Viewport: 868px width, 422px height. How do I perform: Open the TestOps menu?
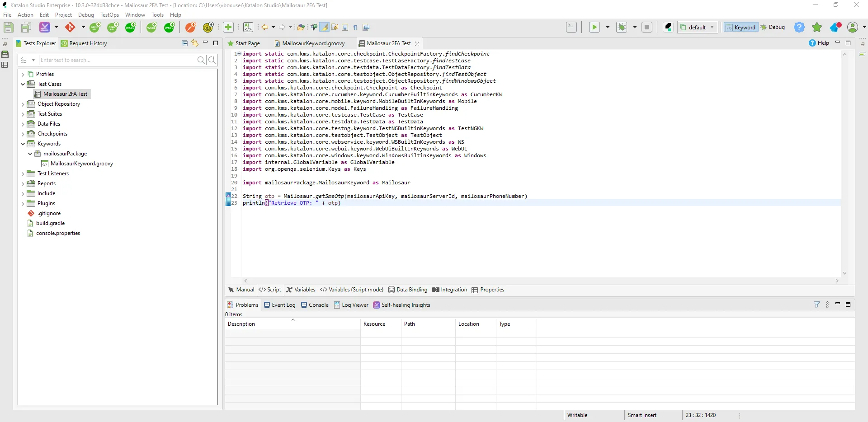109,14
